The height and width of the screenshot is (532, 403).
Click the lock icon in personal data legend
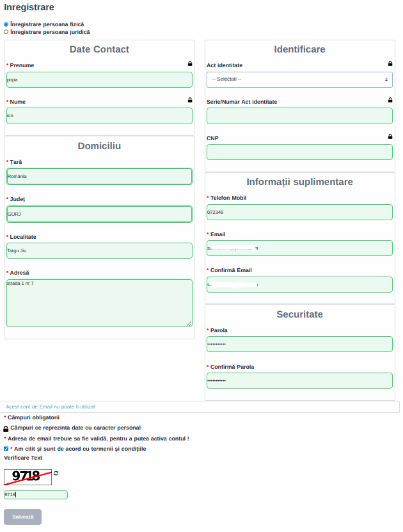coord(6,428)
